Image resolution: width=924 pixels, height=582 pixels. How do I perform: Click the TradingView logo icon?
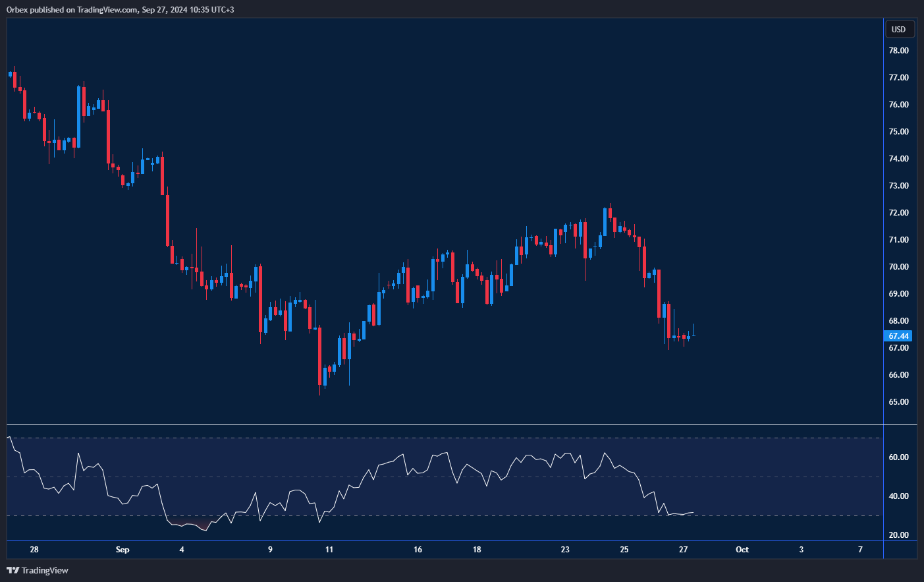(x=14, y=570)
